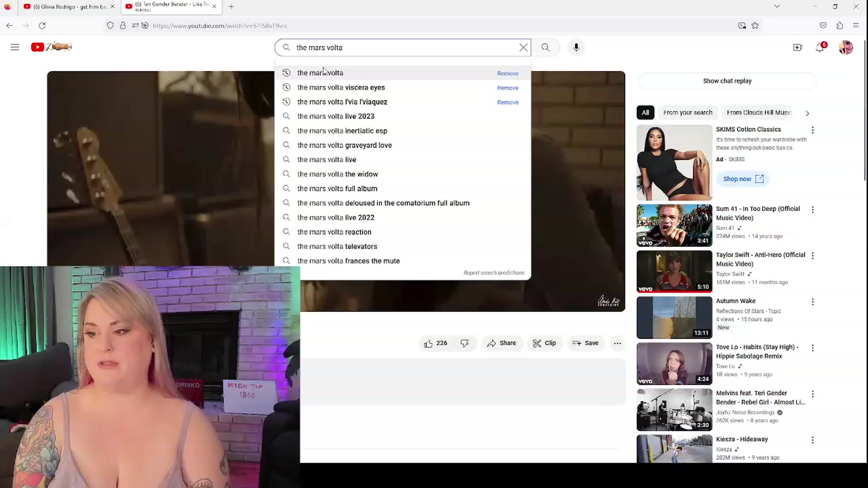The height and width of the screenshot is (488, 868).
Task: Reload the current page
Action: 42,26
